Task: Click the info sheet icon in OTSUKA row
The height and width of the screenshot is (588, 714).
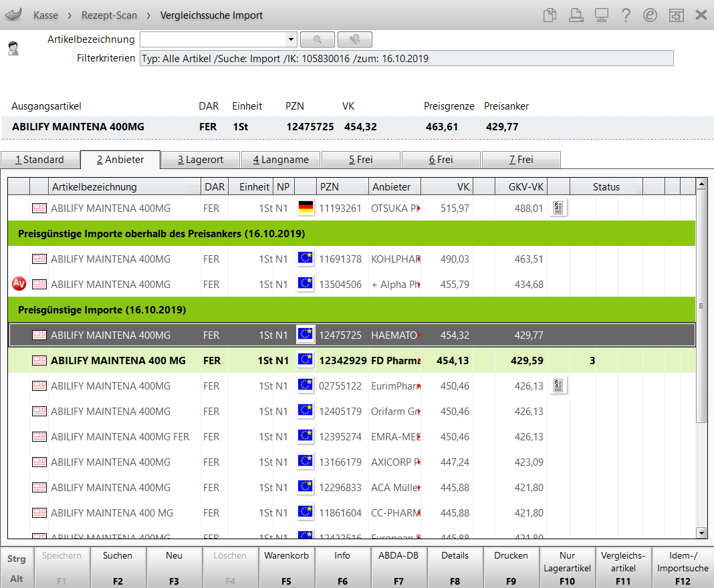Action: pyautogui.click(x=558, y=208)
